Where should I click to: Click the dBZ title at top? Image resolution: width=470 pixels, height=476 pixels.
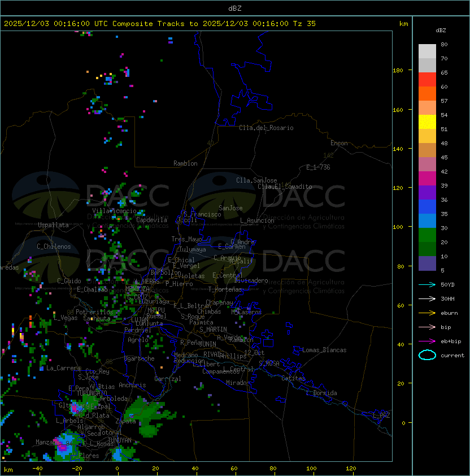(x=235, y=8)
